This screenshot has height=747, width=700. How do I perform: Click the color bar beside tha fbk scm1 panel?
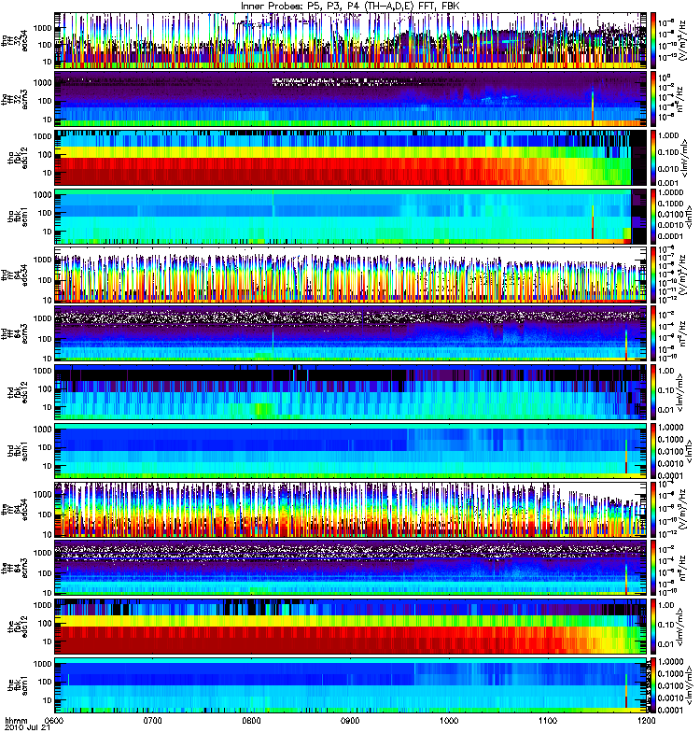coord(653,217)
